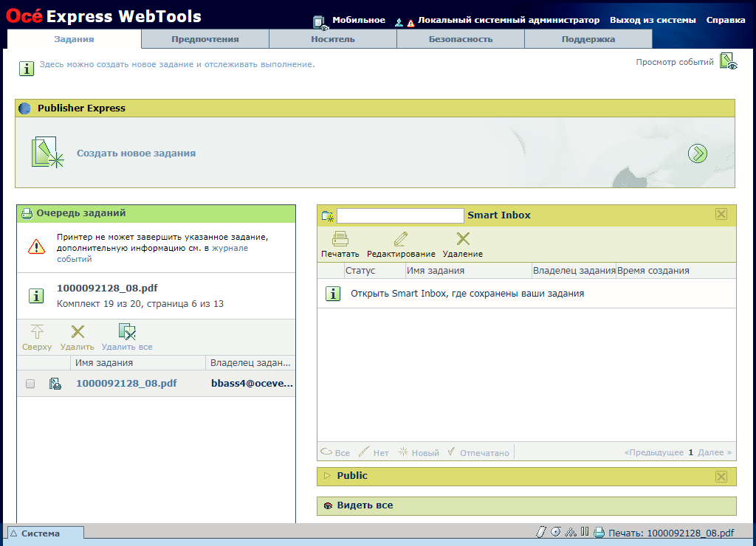Click owner bbass4@oceve... in the queue row
This screenshot has width=756, height=546.
point(252,383)
